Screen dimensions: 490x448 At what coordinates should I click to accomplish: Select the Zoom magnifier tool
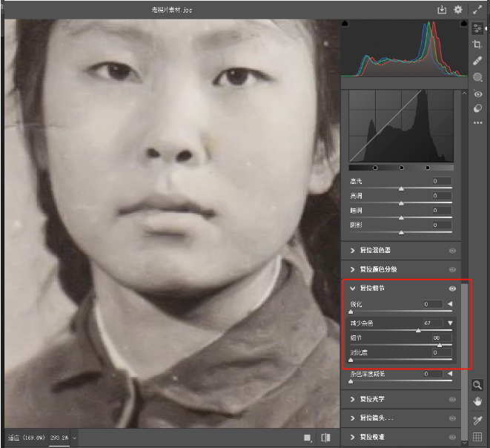click(x=477, y=385)
